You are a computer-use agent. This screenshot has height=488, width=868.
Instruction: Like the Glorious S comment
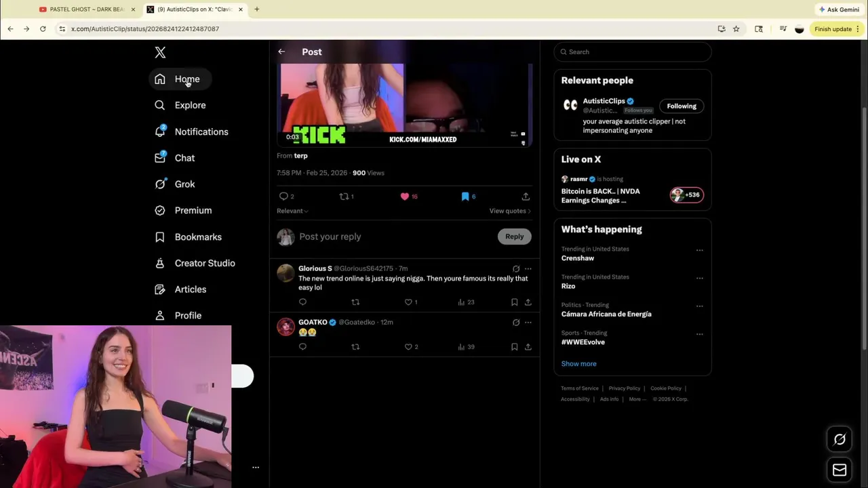coord(408,302)
